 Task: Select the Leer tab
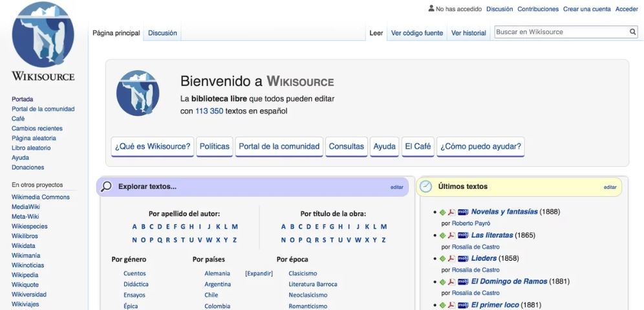pos(376,33)
